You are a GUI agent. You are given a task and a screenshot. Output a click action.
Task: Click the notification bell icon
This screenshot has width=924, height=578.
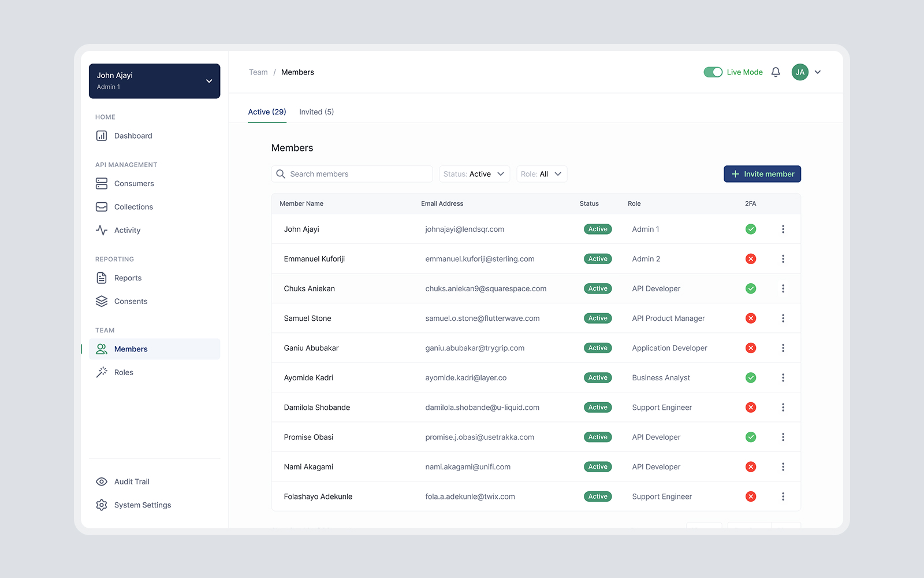point(776,72)
